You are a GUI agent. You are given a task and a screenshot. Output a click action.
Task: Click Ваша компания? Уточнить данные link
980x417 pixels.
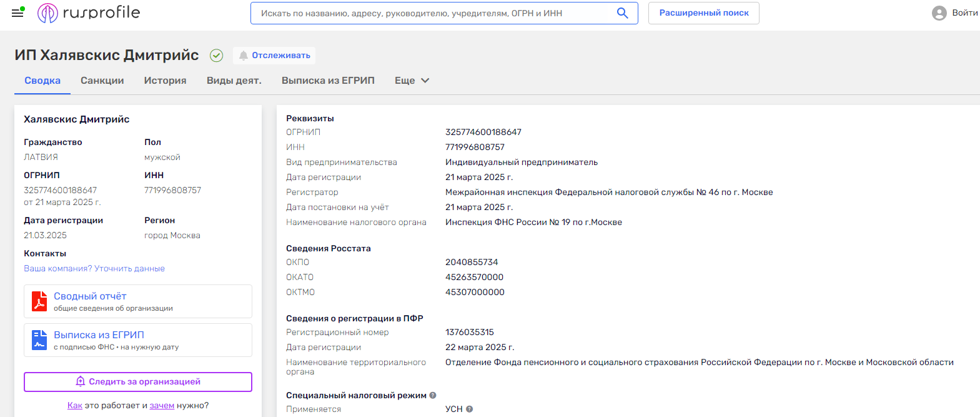pyautogui.click(x=94, y=268)
